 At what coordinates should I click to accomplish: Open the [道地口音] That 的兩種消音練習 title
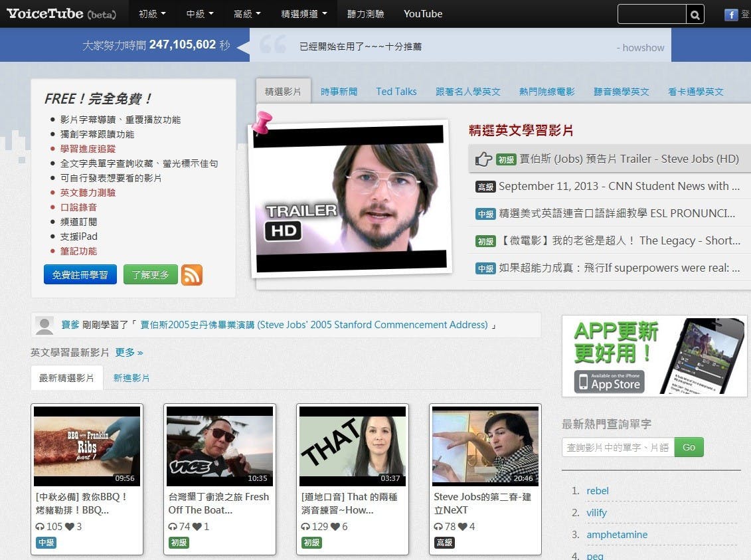(x=349, y=504)
